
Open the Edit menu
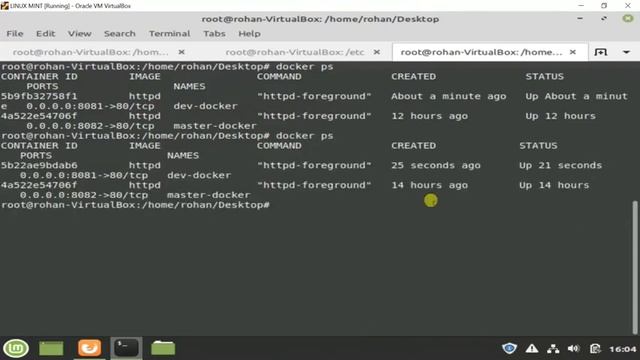tap(45, 34)
